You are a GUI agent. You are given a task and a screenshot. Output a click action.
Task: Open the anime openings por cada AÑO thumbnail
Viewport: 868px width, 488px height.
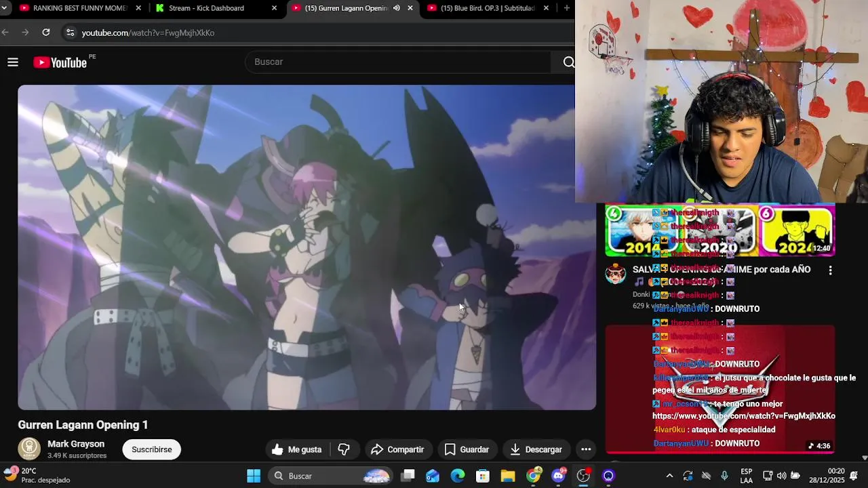(x=719, y=230)
